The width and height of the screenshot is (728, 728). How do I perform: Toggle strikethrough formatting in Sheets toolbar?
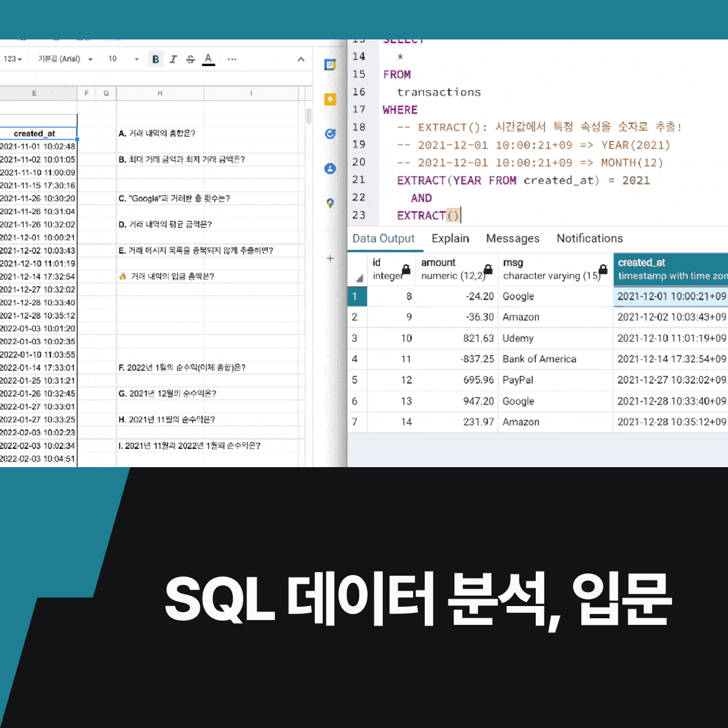tap(190, 59)
